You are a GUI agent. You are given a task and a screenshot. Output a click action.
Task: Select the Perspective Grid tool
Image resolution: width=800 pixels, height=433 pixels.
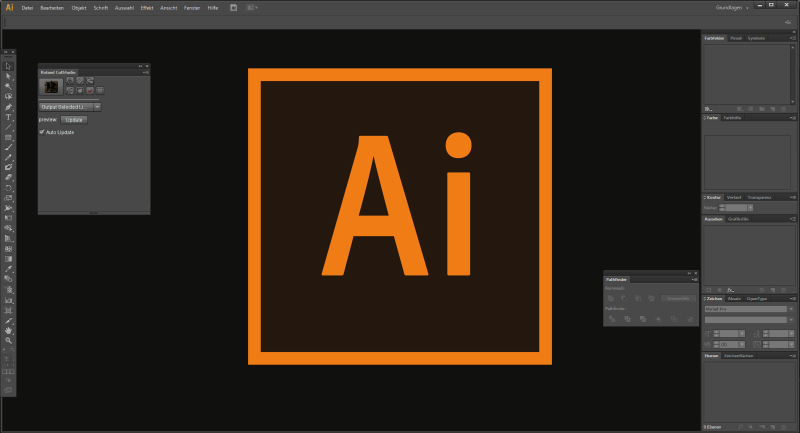click(8, 239)
